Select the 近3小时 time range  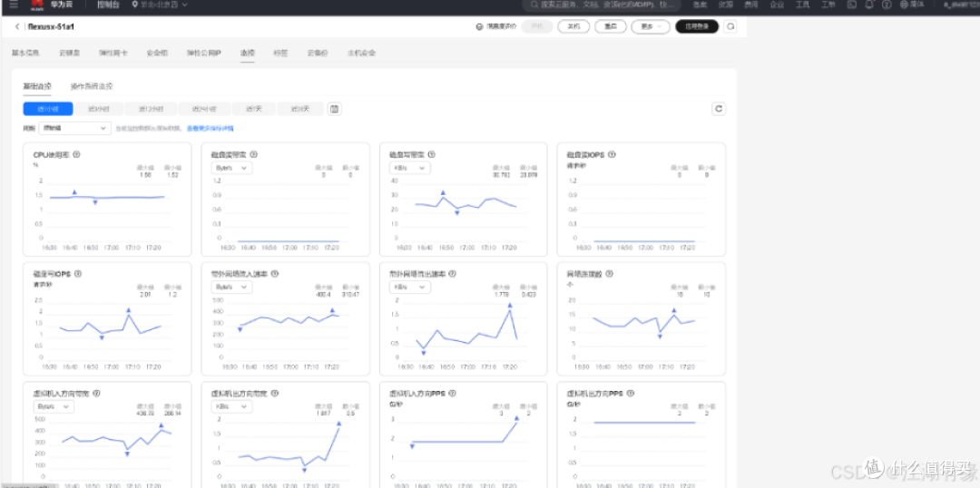tap(99, 109)
